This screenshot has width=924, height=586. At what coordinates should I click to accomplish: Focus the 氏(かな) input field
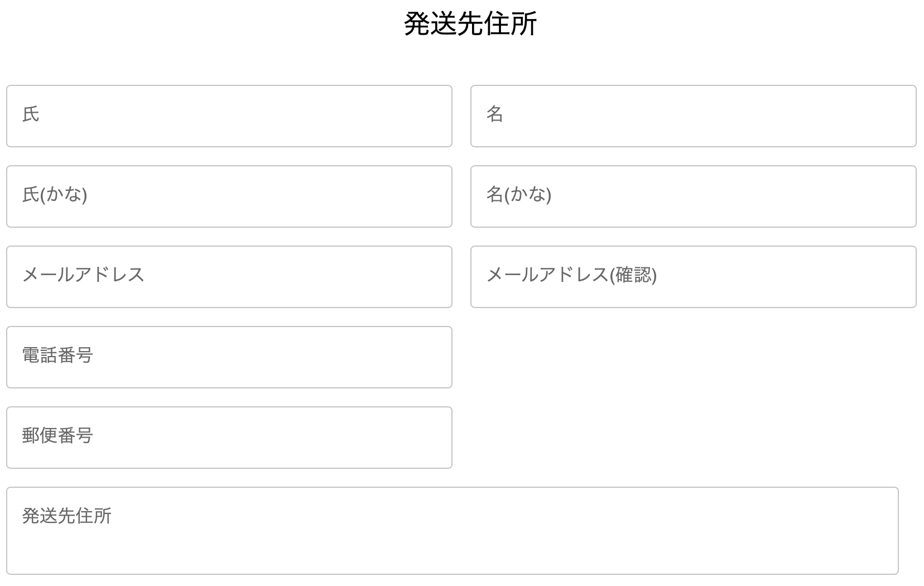click(x=229, y=196)
